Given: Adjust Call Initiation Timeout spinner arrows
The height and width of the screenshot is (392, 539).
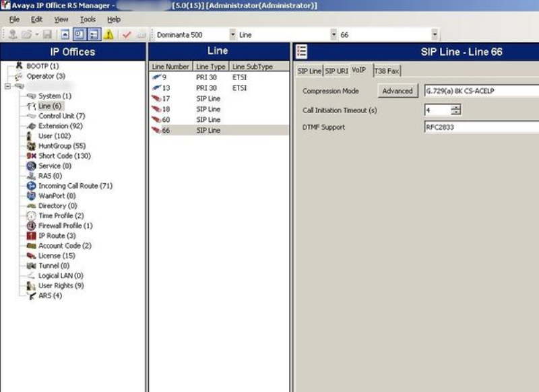Looking at the screenshot, I should 456,110.
